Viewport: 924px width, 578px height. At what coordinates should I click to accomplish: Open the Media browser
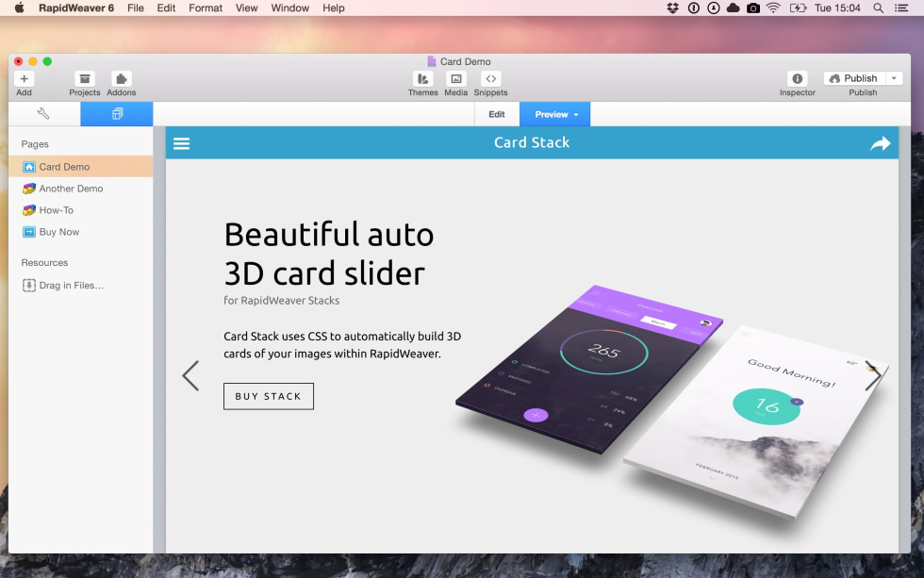(x=455, y=78)
